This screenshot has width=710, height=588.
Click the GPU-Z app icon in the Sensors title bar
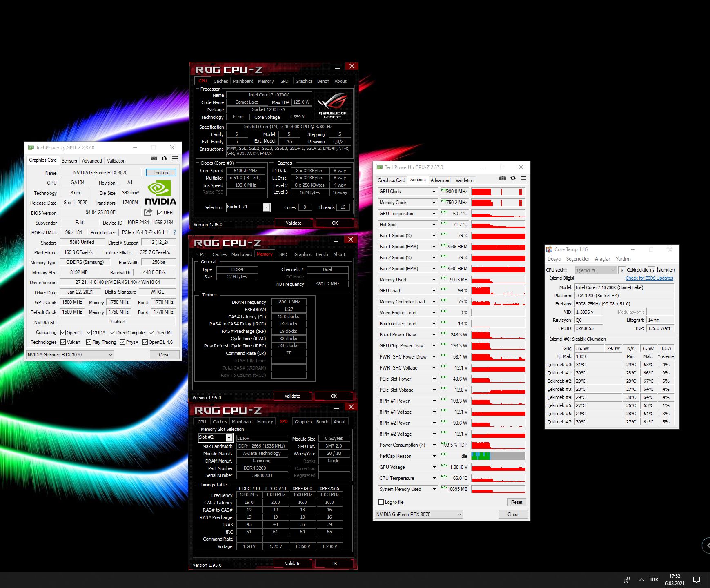click(379, 167)
